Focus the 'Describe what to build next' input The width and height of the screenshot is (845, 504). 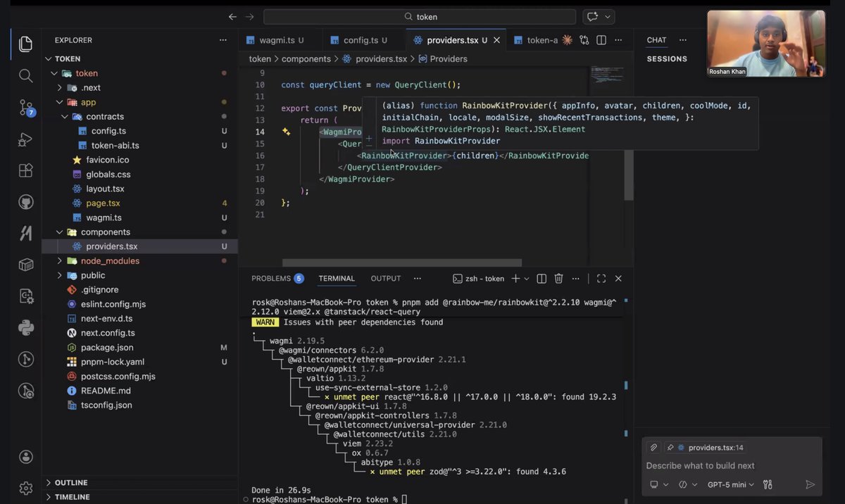click(x=732, y=466)
